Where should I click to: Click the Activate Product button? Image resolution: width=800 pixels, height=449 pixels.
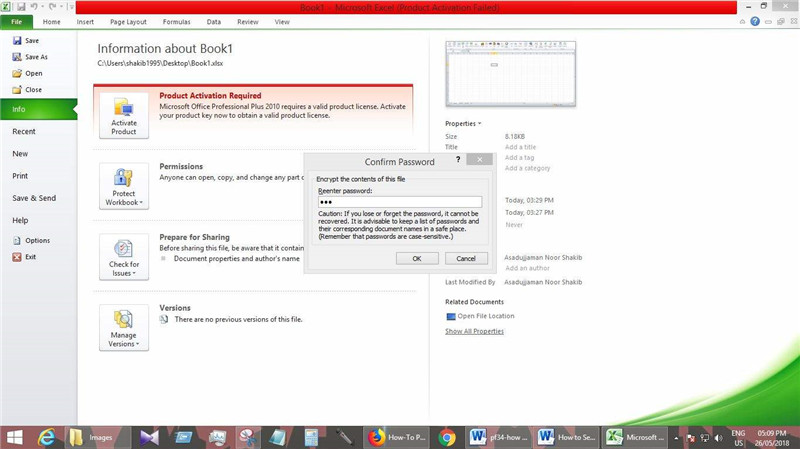124,115
